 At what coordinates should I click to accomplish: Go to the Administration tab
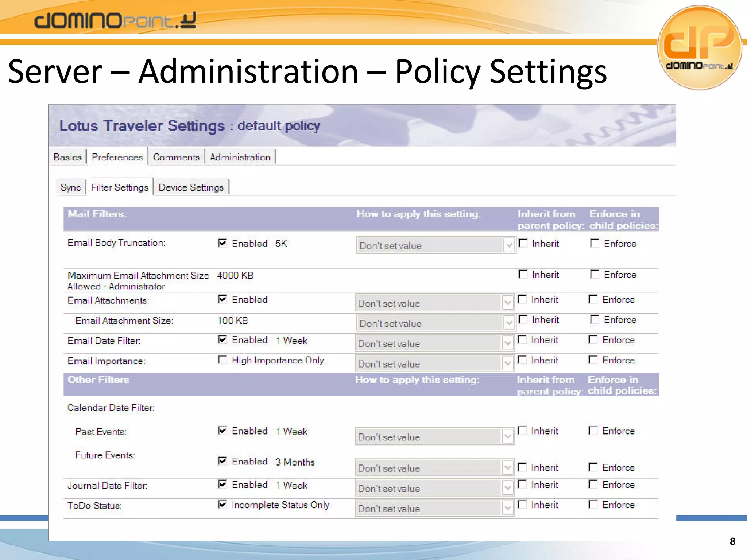pyautogui.click(x=240, y=157)
